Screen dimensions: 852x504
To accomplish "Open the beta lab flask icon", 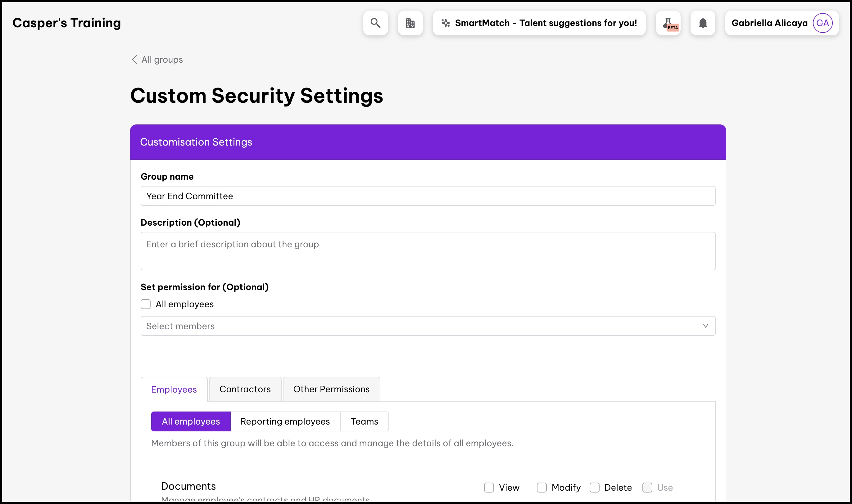I will [x=668, y=23].
